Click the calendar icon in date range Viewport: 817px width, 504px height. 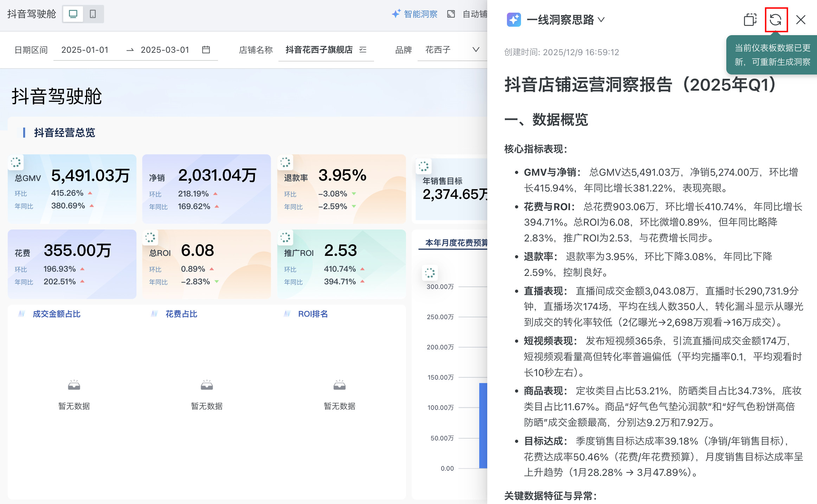pos(206,50)
